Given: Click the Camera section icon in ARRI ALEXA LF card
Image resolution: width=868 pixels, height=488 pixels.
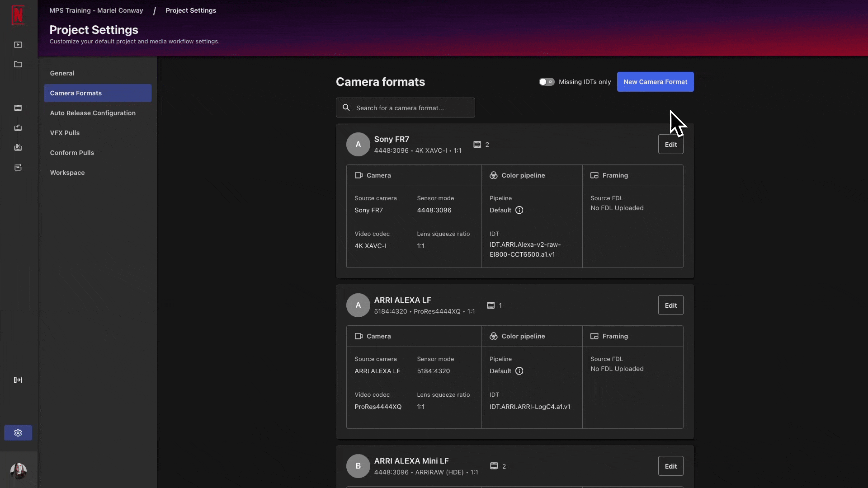Looking at the screenshot, I should click(359, 336).
